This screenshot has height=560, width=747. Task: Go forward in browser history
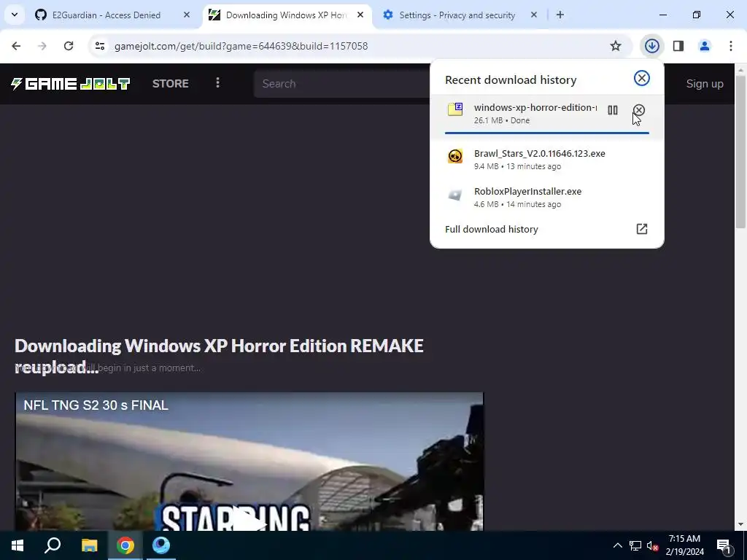click(x=42, y=46)
